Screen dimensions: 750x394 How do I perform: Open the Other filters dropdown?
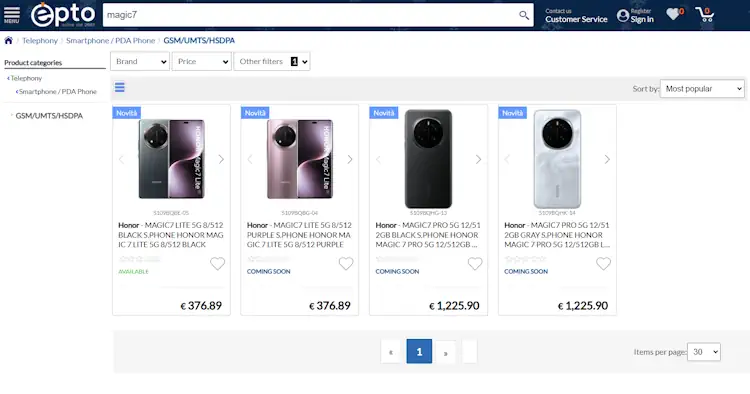[x=272, y=61]
